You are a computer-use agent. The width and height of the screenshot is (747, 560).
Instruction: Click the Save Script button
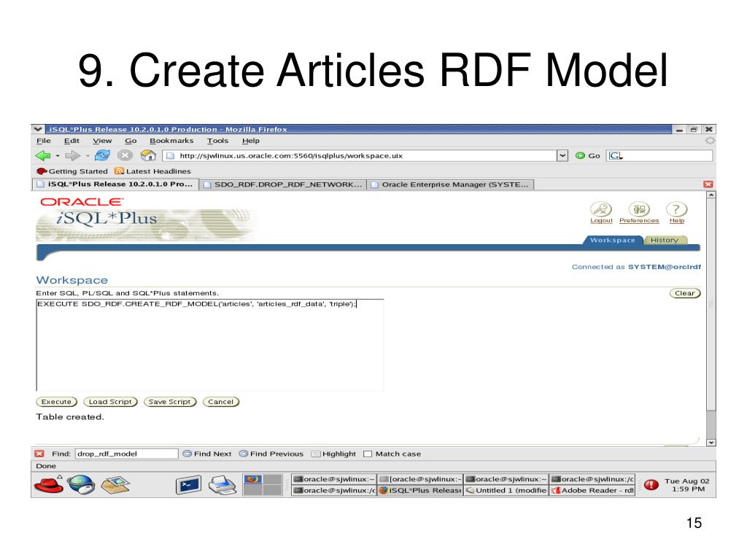tap(169, 402)
